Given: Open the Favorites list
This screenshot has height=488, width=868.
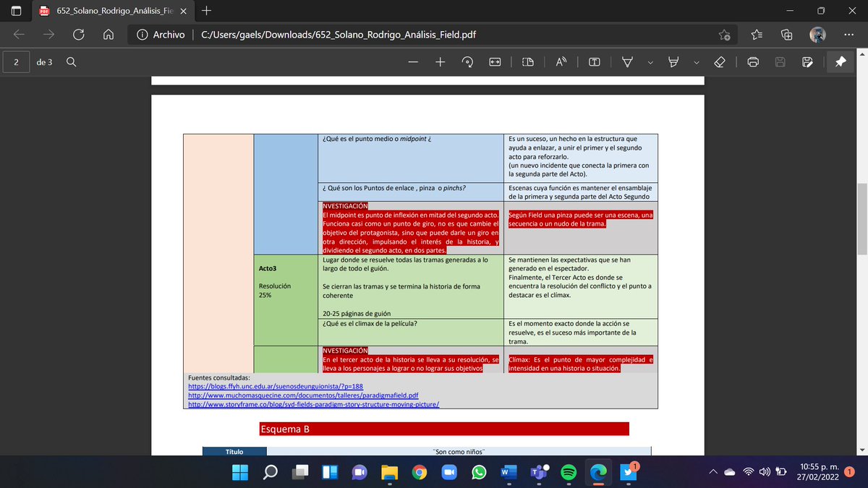Looking at the screenshot, I should point(756,35).
